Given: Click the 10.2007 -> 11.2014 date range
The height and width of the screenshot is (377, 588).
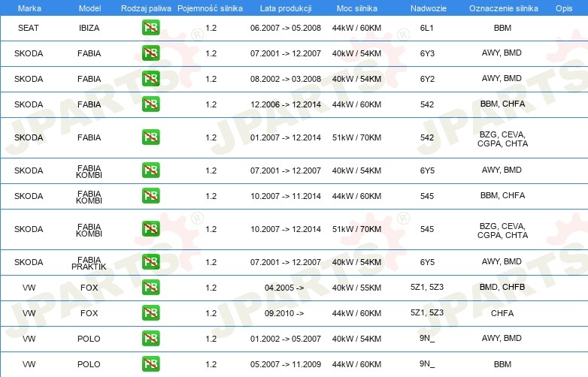Looking at the screenshot, I should (x=286, y=196).
